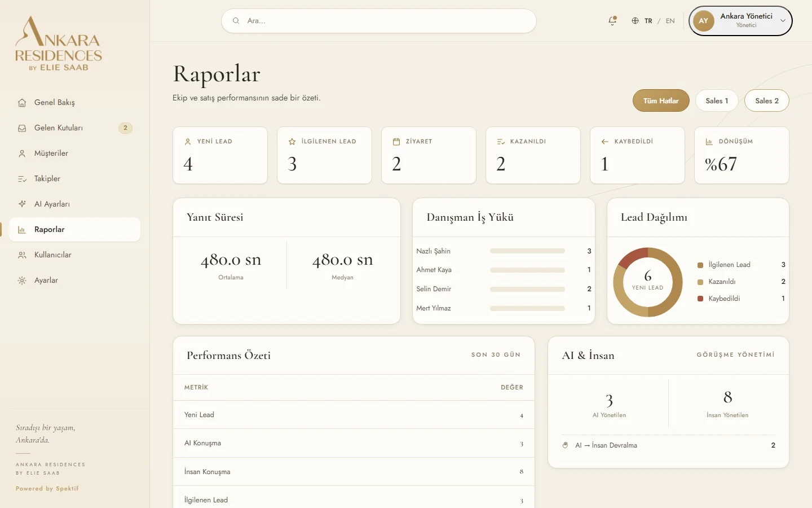Click the Kaybedildi red legend swatch
Viewport: 812px width, 508px height.
click(x=700, y=299)
